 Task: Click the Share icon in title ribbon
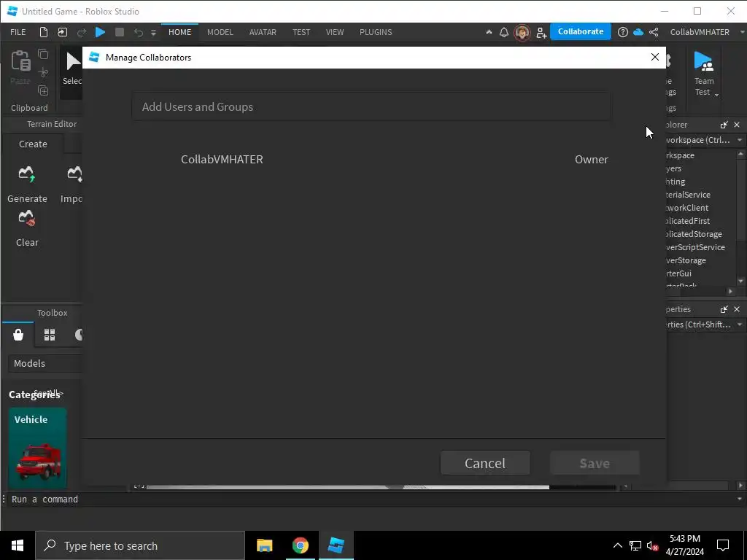coord(654,32)
